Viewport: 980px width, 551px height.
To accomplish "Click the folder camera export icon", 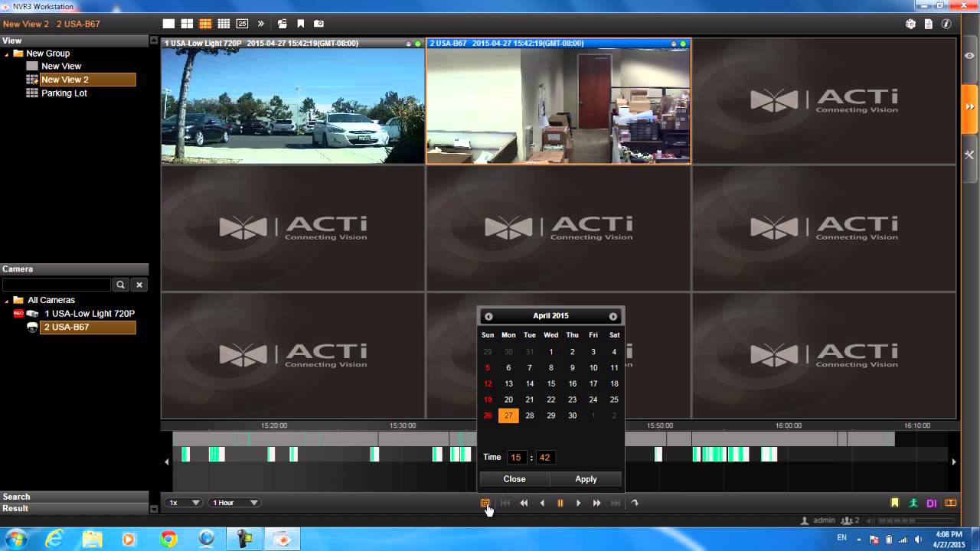I will click(282, 24).
